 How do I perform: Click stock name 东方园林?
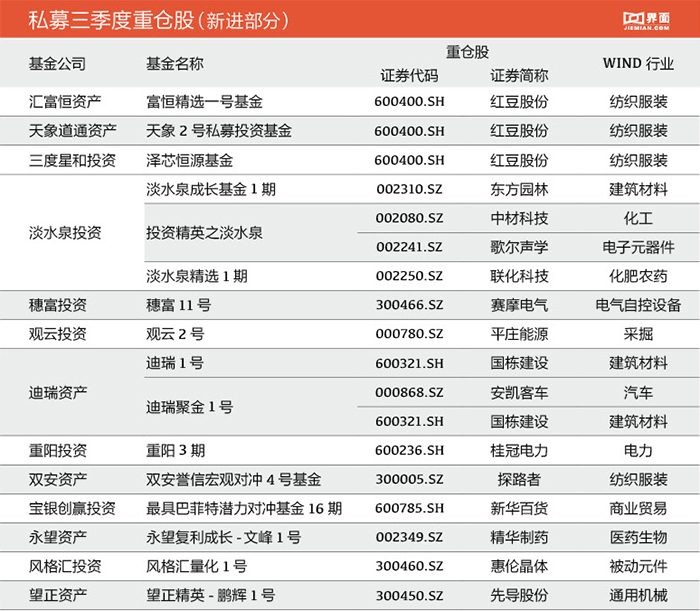coord(519,189)
